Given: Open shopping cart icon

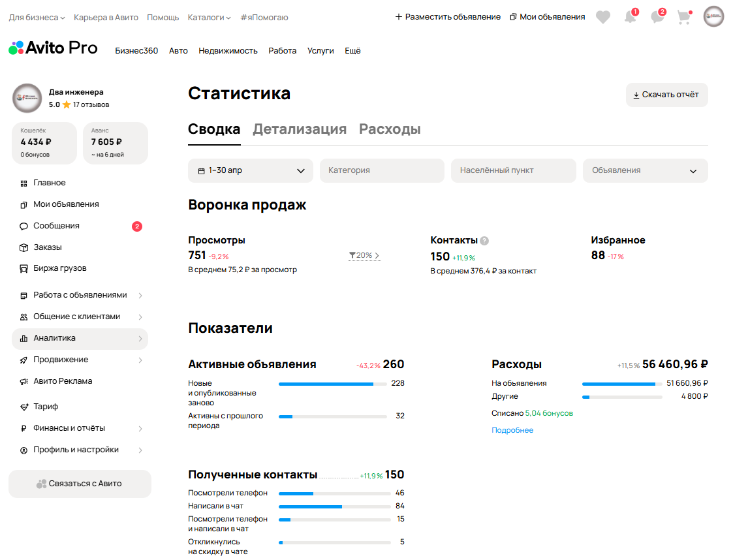Looking at the screenshot, I should (x=684, y=17).
